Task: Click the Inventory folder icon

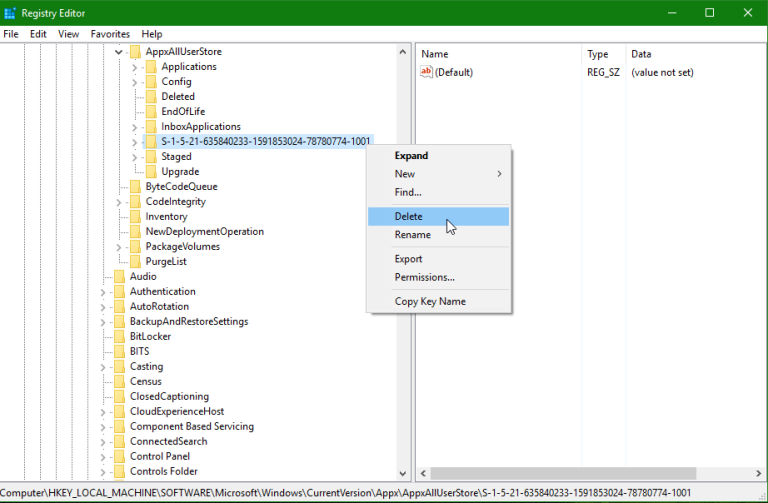Action: click(x=135, y=217)
